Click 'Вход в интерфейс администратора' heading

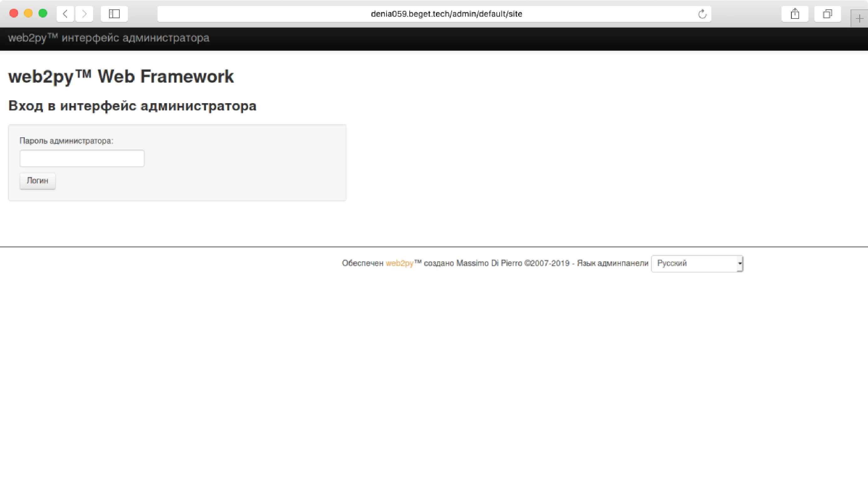tap(132, 106)
